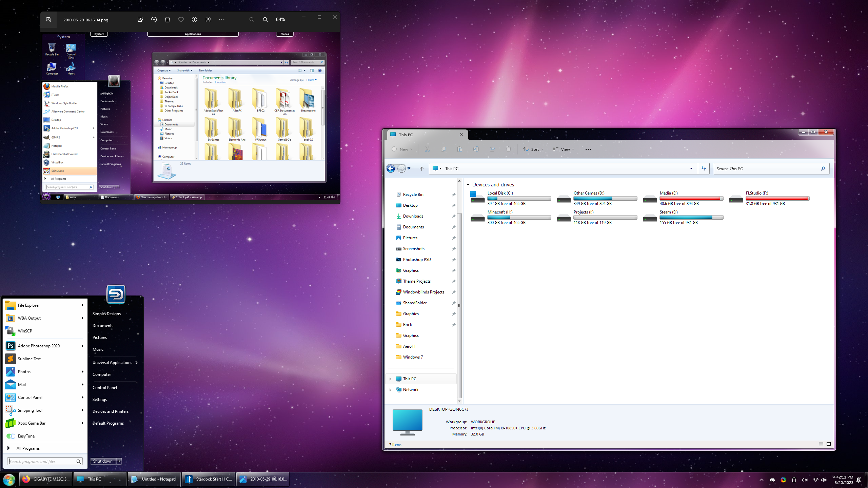Click the Shut down button
The height and width of the screenshot is (488, 868).
[x=103, y=461]
